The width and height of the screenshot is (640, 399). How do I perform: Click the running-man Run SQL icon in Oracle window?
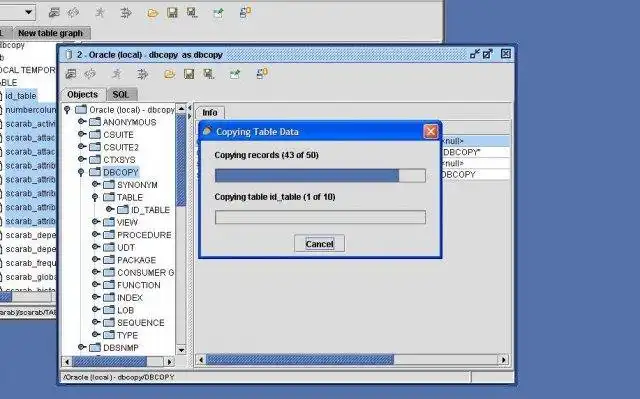coord(117,74)
